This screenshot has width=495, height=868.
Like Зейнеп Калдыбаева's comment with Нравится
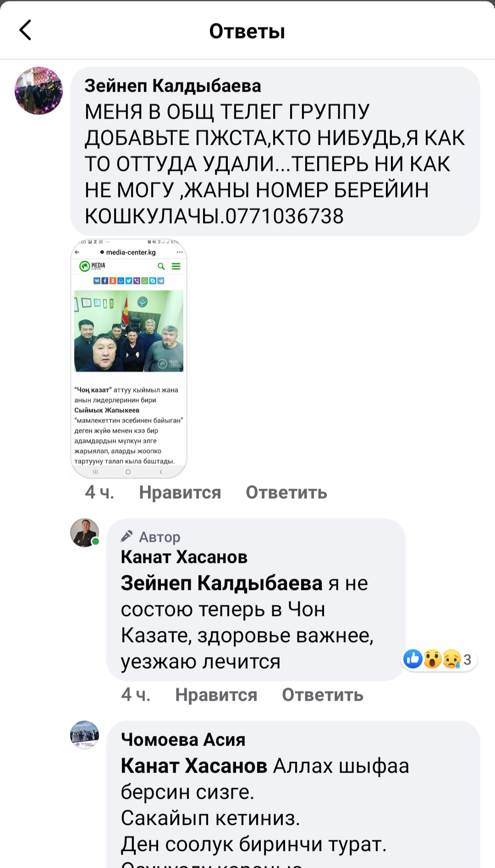click(x=180, y=492)
